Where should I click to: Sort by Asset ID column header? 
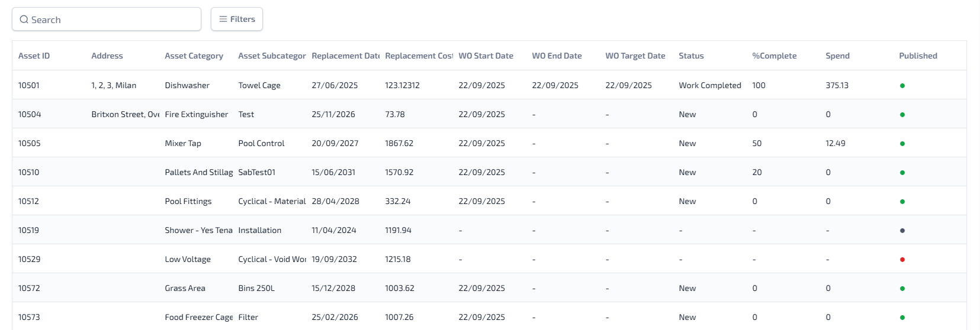[34, 56]
